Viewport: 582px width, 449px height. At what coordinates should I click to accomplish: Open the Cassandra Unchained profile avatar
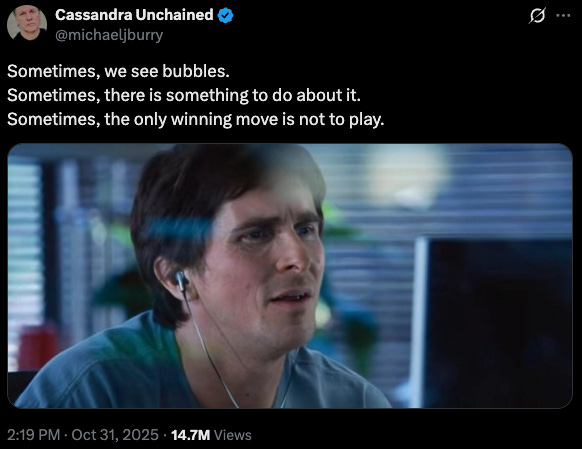click(x=27, y=23)
